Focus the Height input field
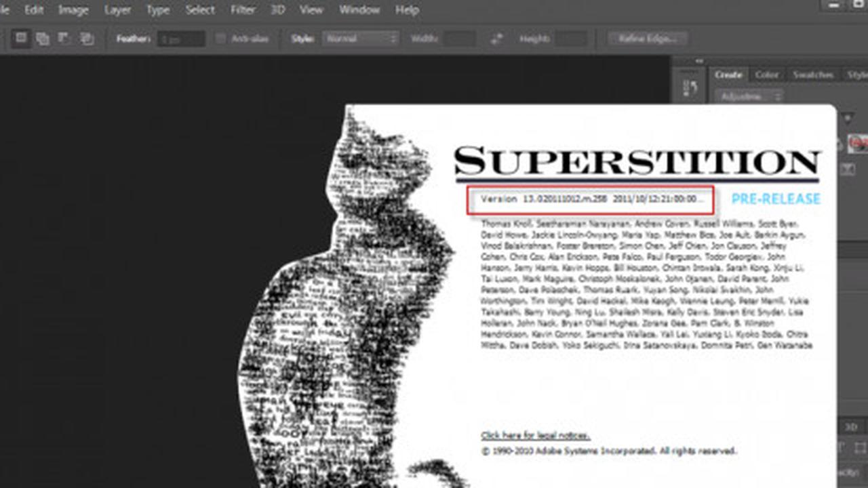The width and height of the screenshot is (868, 488). [x=570, y=39]
